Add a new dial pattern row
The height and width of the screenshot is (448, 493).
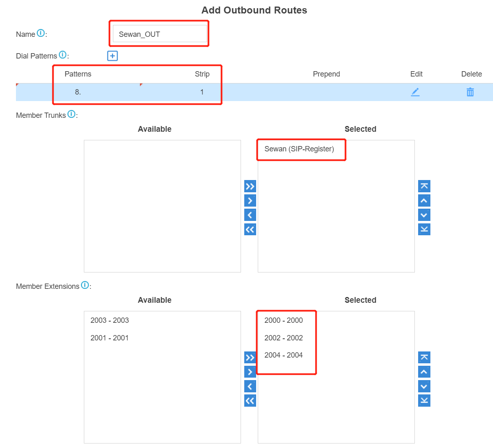point(112,56)
